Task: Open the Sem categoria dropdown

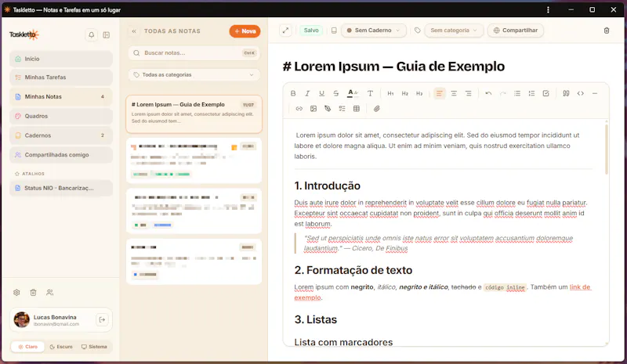Action: (454, 31)
